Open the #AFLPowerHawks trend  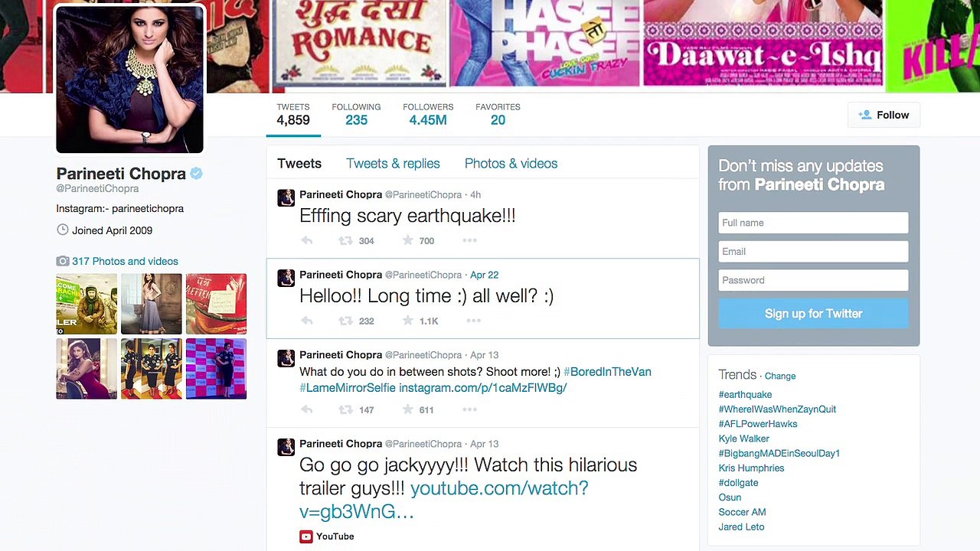[758, 424]
